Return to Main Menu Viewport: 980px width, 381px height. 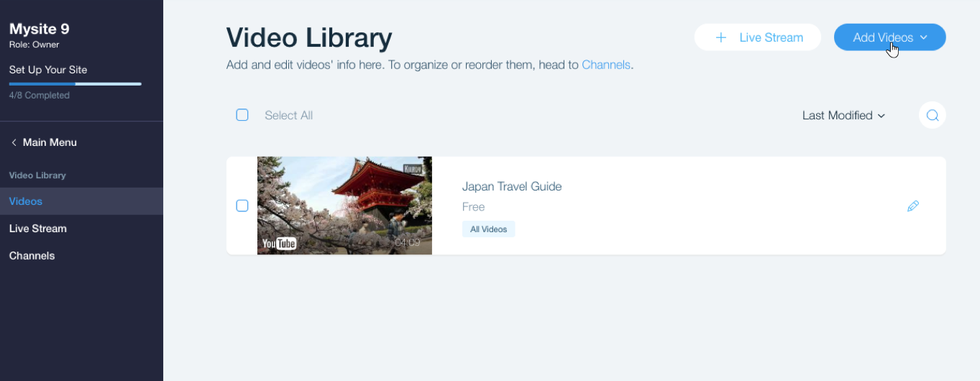coord(50,142)
